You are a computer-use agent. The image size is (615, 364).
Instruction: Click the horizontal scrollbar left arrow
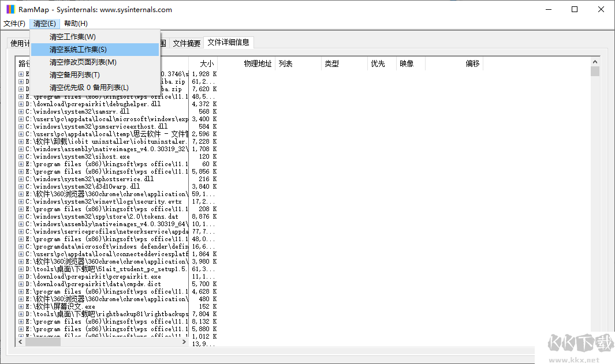point(19,342)
